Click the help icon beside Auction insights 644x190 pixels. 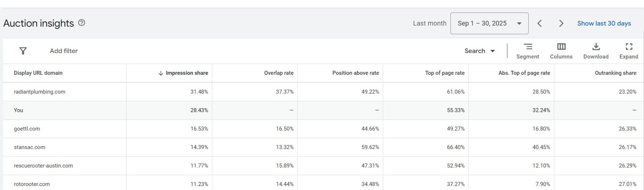[81, 23]
